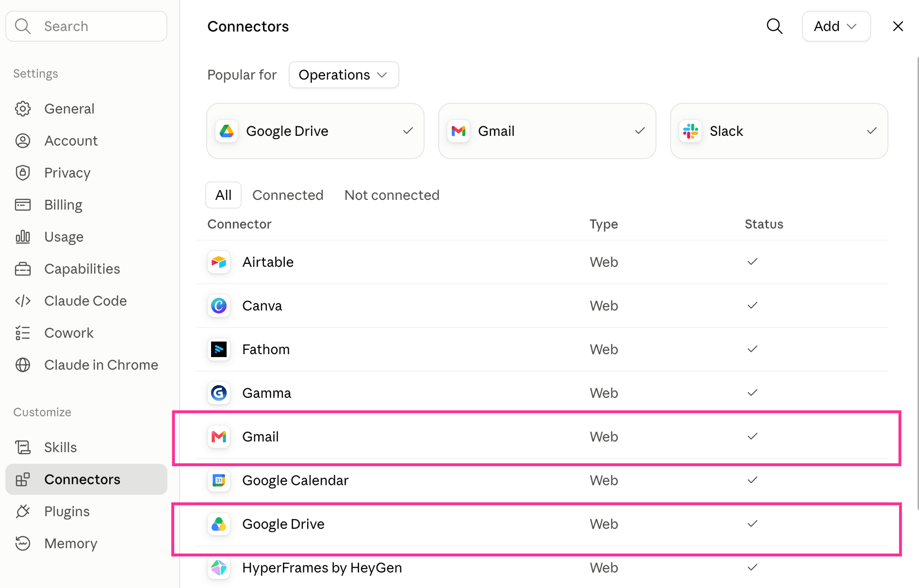Click the Connector column header
This screenshot has width=919, height=588.
(x=239, y=224)
